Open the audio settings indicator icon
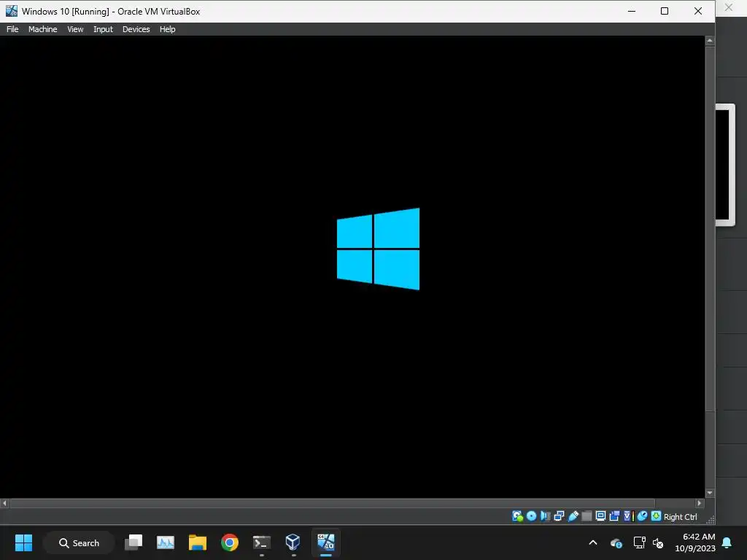This screenshot has width=747, height=560. (545, 516)
